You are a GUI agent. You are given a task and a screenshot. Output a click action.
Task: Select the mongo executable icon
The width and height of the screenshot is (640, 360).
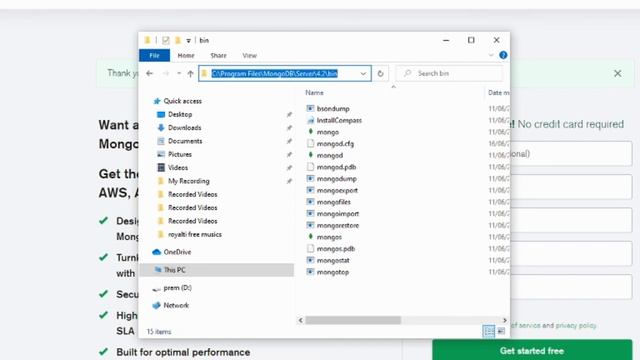(310, 132)
